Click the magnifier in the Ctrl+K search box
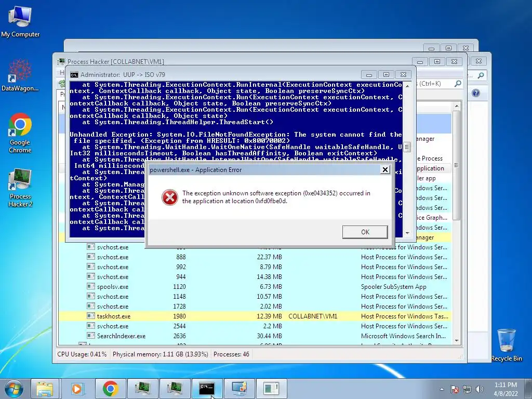 [458, 84]
